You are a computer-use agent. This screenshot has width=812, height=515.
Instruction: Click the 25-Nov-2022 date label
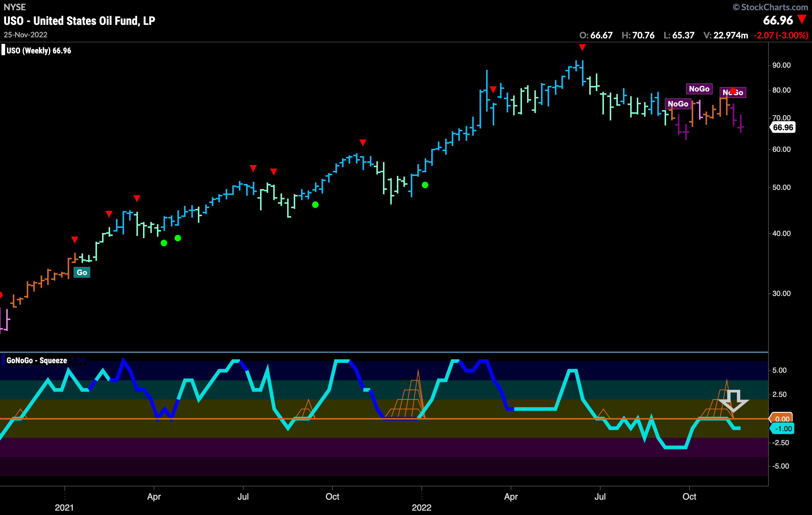(26, 35)
